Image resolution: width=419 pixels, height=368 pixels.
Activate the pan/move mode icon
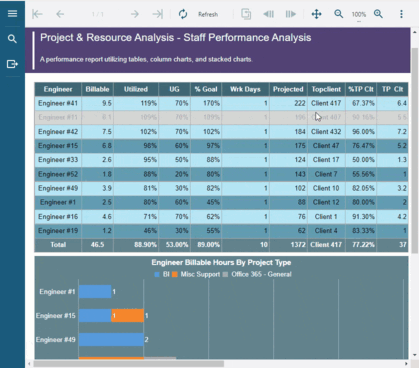click(x=316, y=14)
